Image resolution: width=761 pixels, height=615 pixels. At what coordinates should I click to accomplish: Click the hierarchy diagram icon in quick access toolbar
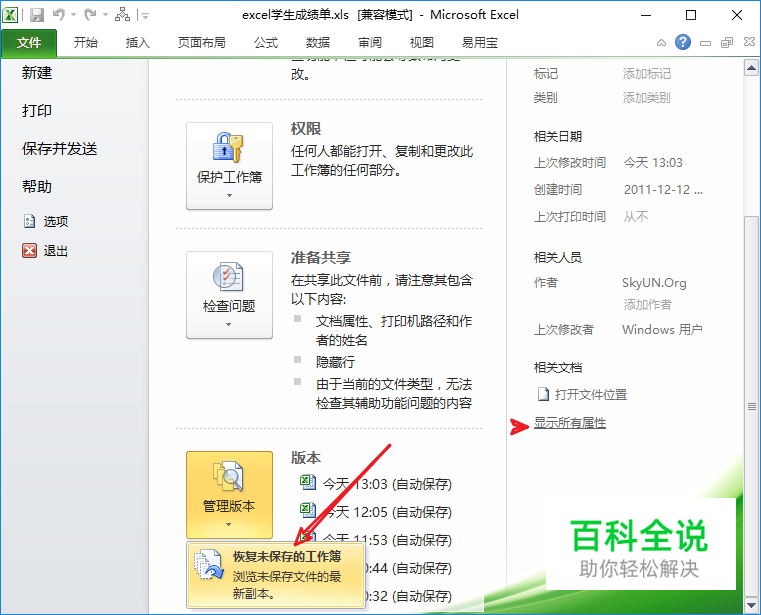122,15
